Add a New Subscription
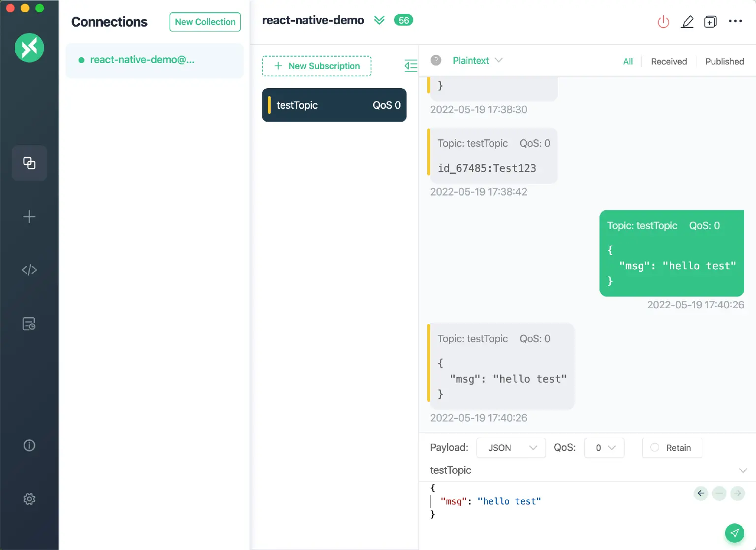This screenshot has height=550, width=756. point(316,65)
